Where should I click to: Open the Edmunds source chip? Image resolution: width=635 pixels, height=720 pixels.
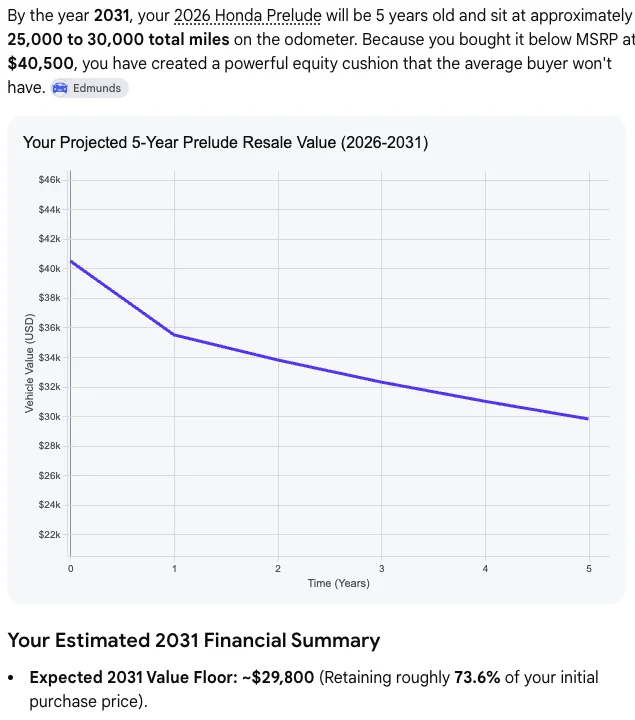coord(90,88)
